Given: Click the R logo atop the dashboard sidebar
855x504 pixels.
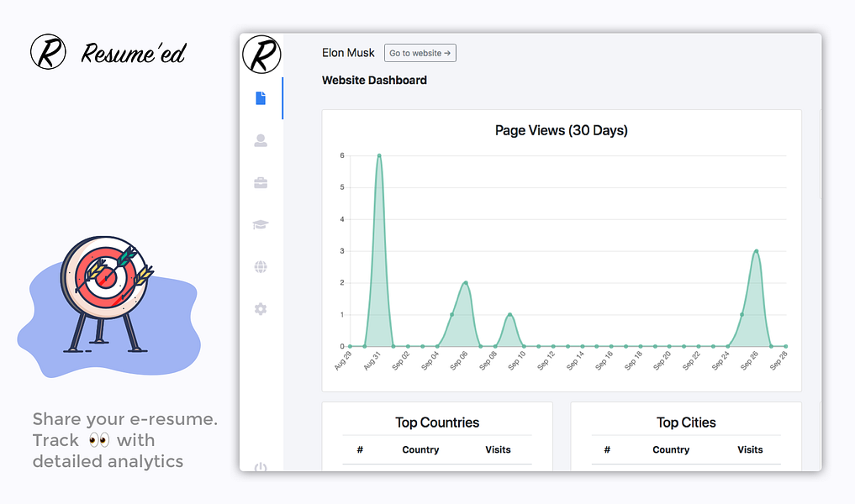Looking at the screenshot, I should click(x=261, y=55).
